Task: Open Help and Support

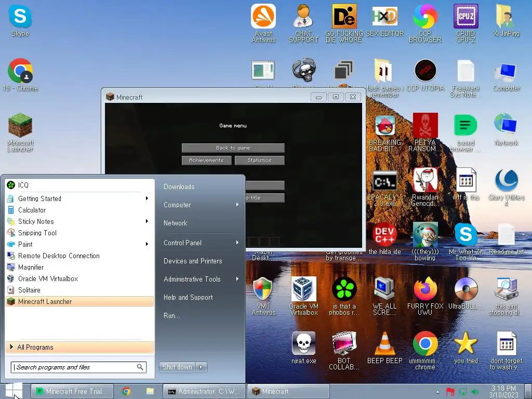Action: pos(188,297)
